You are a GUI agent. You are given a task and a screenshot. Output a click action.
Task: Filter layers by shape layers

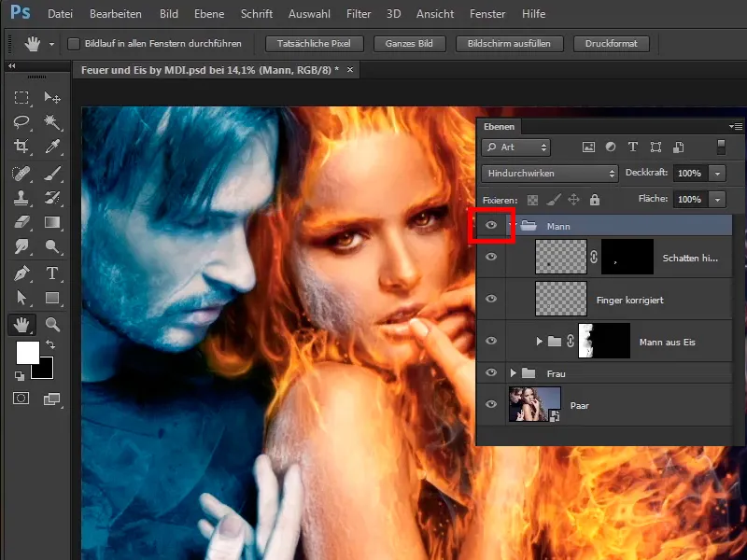[655, 147]
